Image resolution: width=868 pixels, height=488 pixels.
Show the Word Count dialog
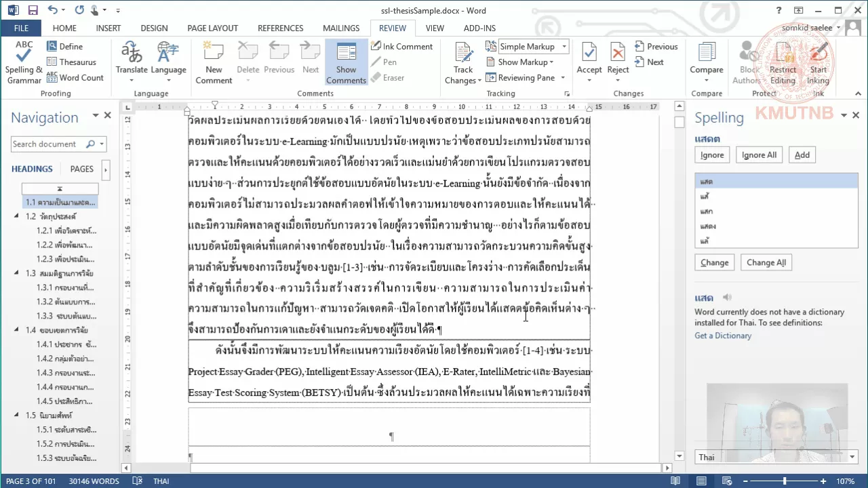[75, 77]
